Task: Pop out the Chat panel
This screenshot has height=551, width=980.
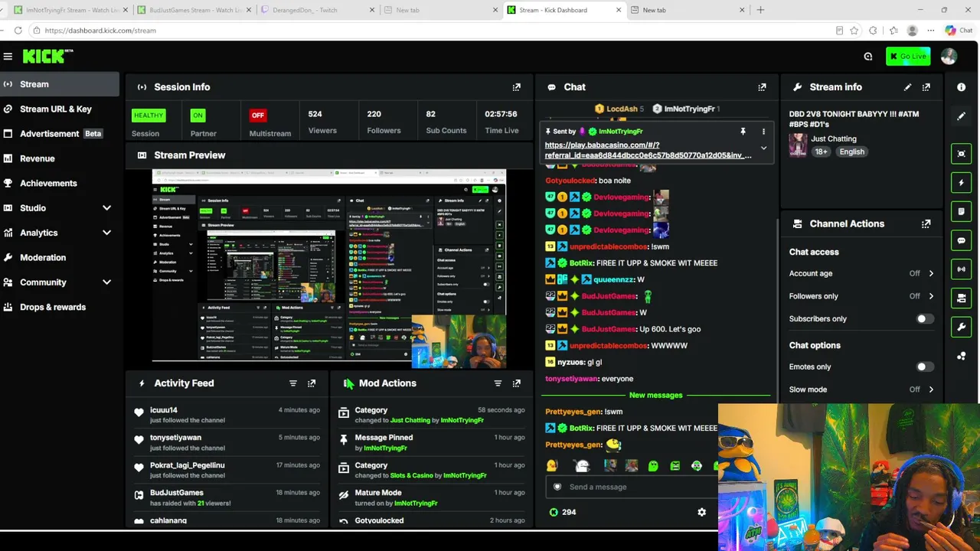Action: point(762,87)
